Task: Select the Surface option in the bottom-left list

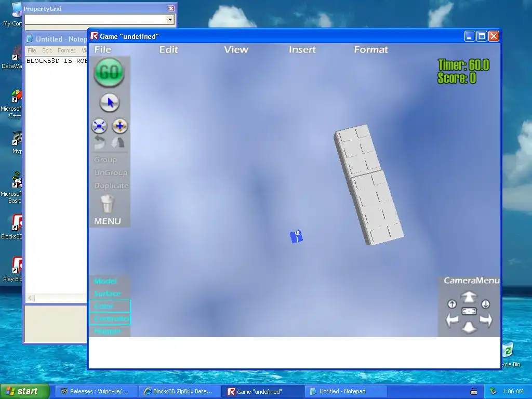Action: (x=107, y=294)
